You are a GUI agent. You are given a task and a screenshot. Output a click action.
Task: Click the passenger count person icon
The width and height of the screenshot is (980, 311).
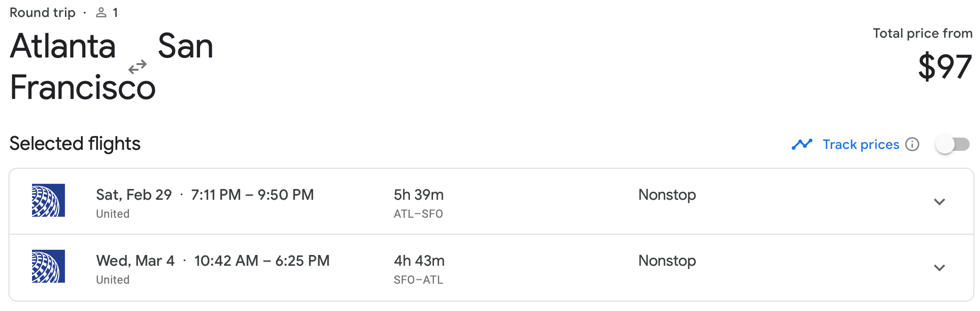(101, 13)
